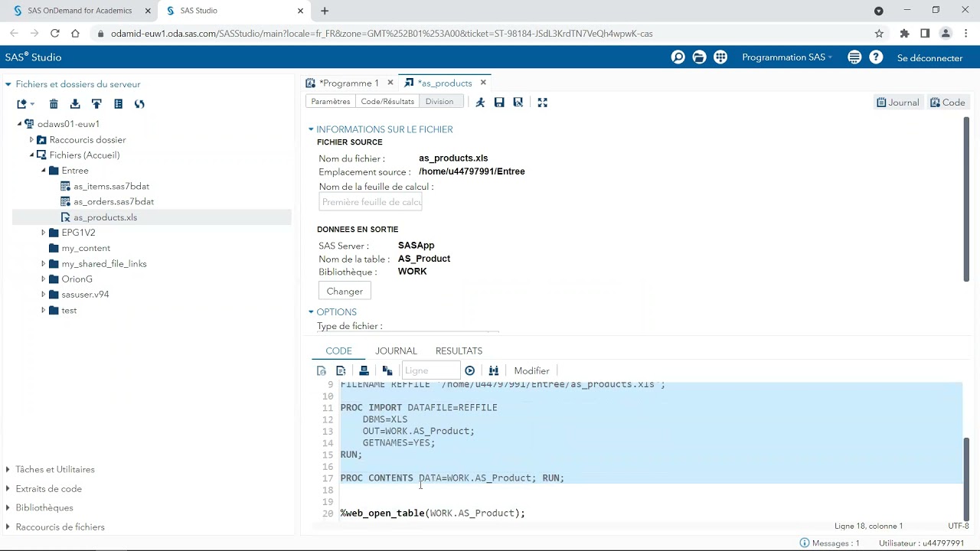
Task: Switch to Code/Résultats view
Action: click(x=387, y=102)
